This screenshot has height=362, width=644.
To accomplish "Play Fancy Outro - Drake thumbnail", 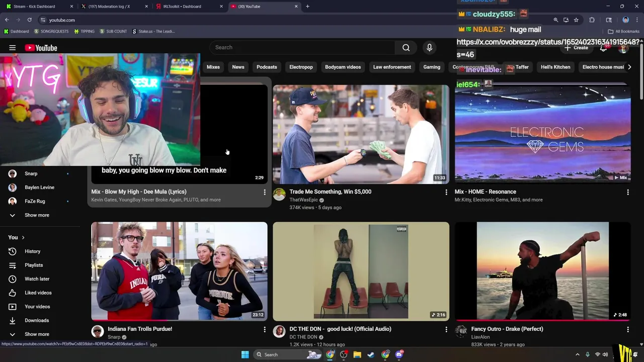I will tap(542, 271).
